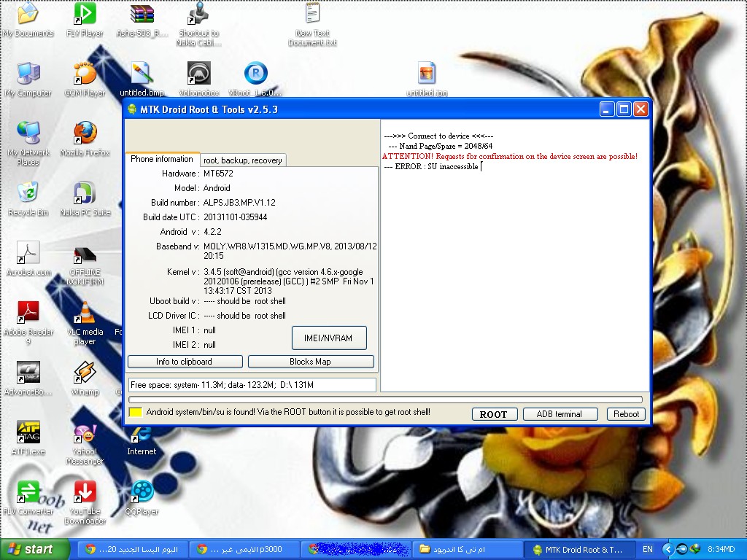This screenshot has width=747, height=560.
Task: Copy Info to clipboard button
Action: [x=185, y=362]
